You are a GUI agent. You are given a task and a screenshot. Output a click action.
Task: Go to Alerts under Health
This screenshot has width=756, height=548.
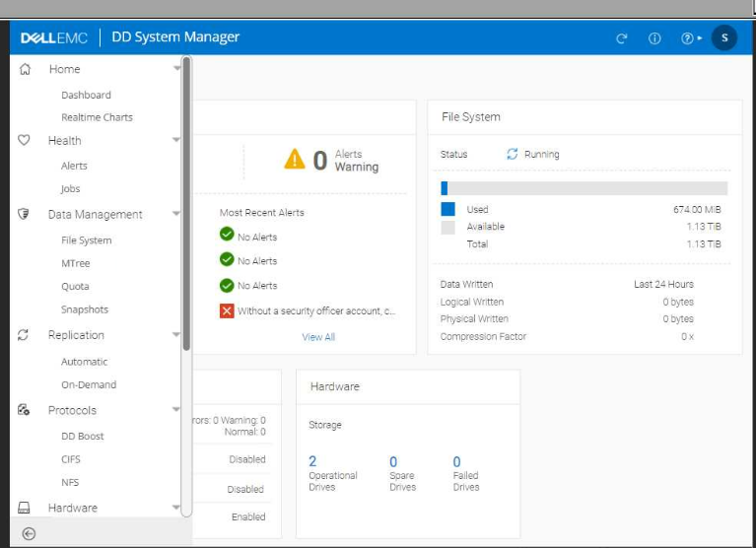pos(74,166)
